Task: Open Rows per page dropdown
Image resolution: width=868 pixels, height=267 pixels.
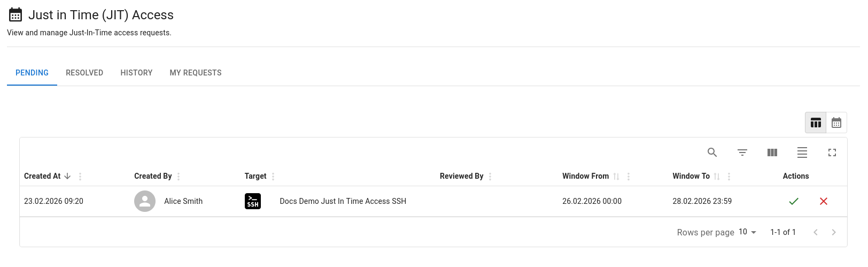Action: [748, 232]
